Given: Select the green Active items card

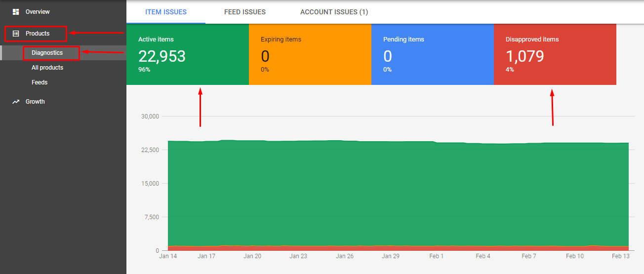Looking at the screenshot, I should 188,54.
